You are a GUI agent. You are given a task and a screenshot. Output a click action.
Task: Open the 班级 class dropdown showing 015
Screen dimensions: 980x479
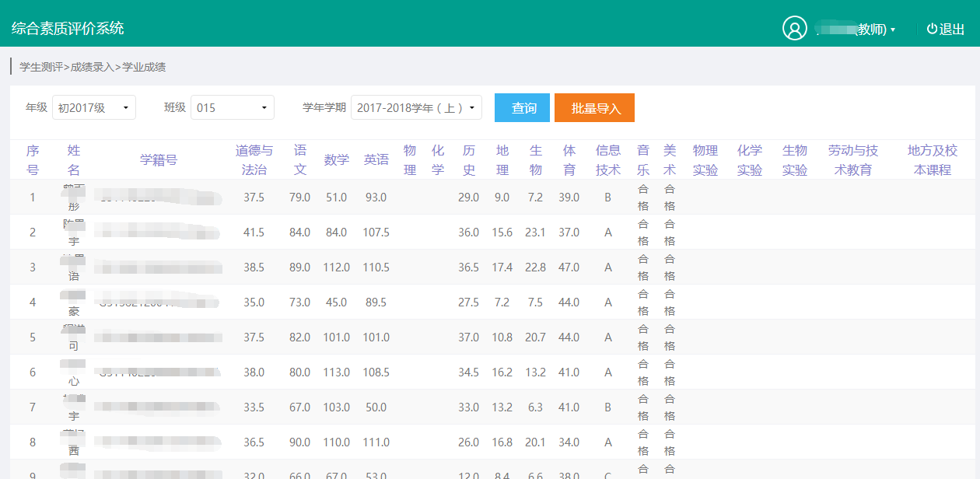tap(233, 107)
